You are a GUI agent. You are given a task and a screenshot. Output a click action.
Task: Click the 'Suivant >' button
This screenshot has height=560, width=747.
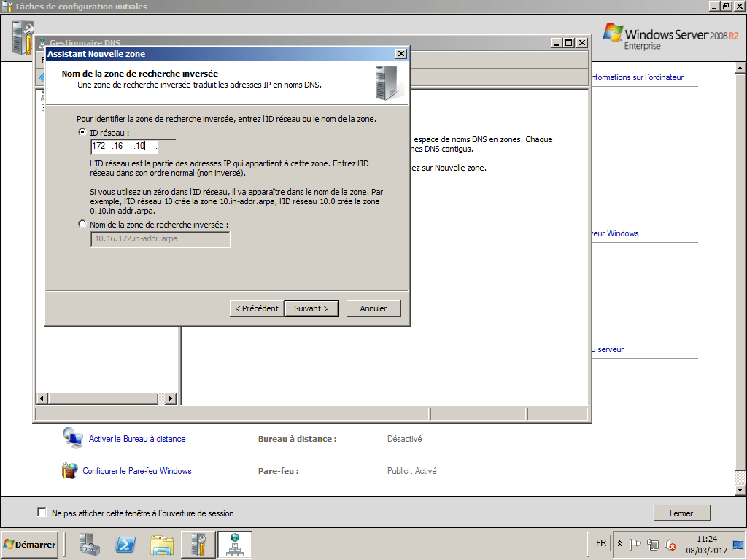tap(311, 308)
